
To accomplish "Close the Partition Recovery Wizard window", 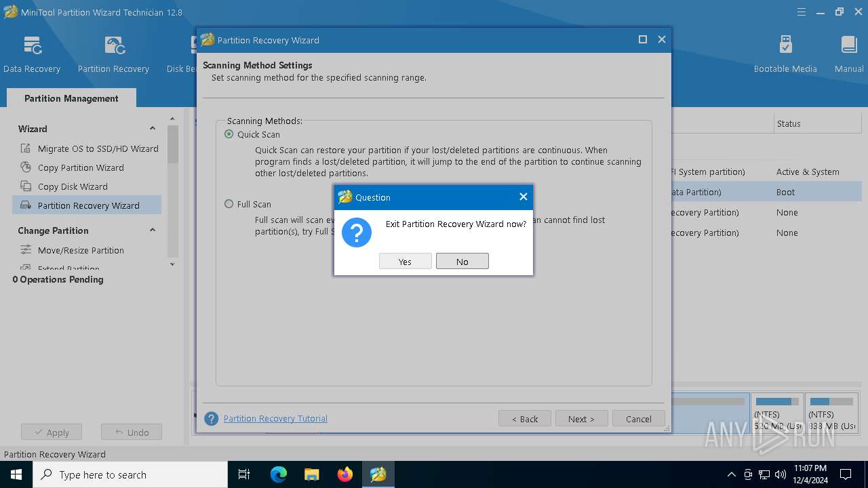I will (x=662, y=39).
